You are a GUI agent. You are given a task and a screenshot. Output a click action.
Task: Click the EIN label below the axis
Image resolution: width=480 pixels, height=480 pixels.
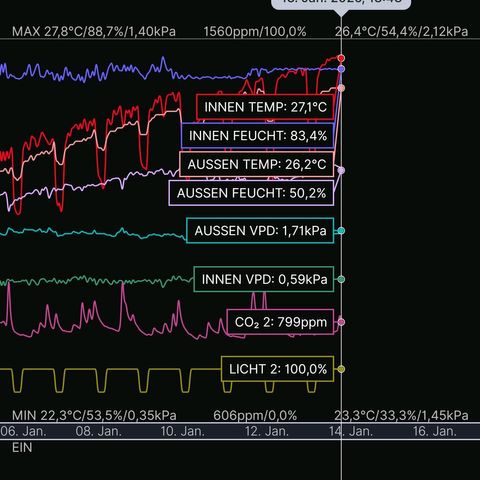tap(22, 447)
